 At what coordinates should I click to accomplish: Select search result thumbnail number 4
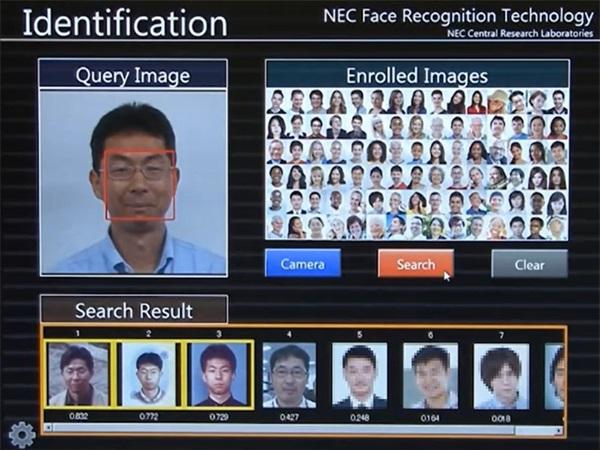290,375
